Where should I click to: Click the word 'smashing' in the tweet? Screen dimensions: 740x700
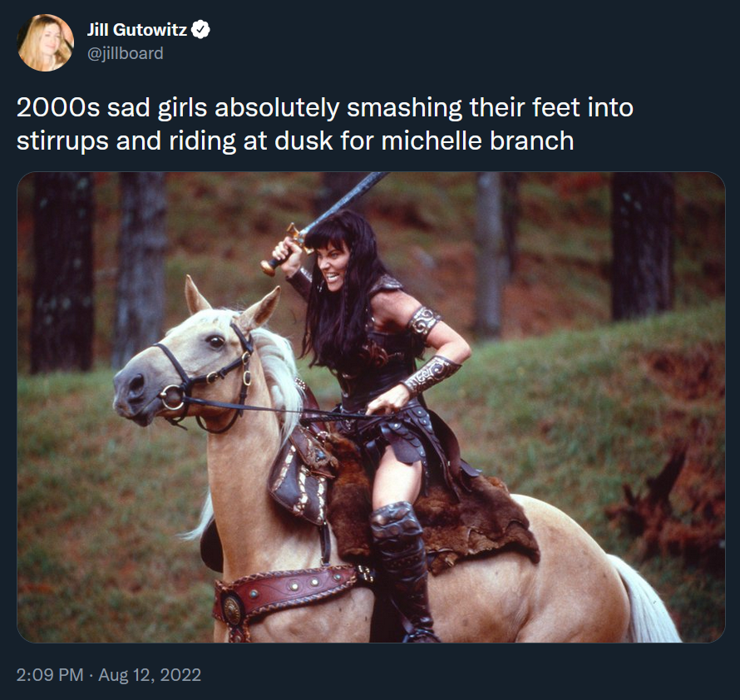click(x=404, y=109)
